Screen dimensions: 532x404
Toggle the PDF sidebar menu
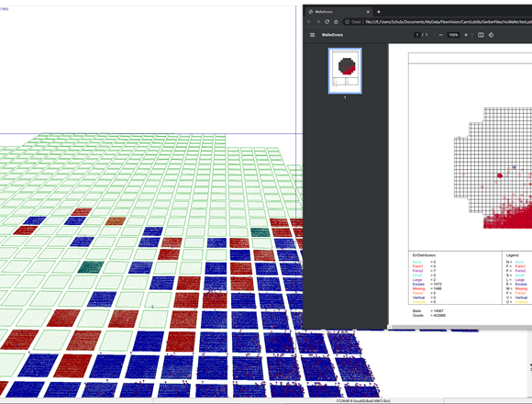313,35
